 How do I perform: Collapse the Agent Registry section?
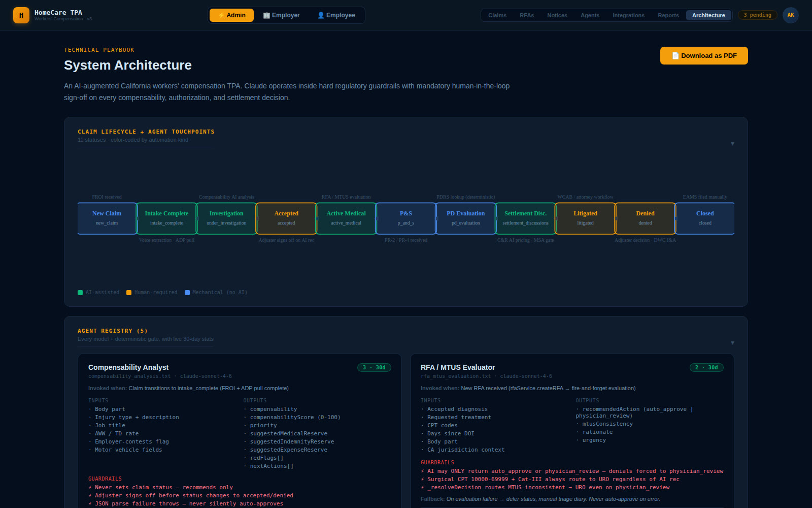coord(732,343)
